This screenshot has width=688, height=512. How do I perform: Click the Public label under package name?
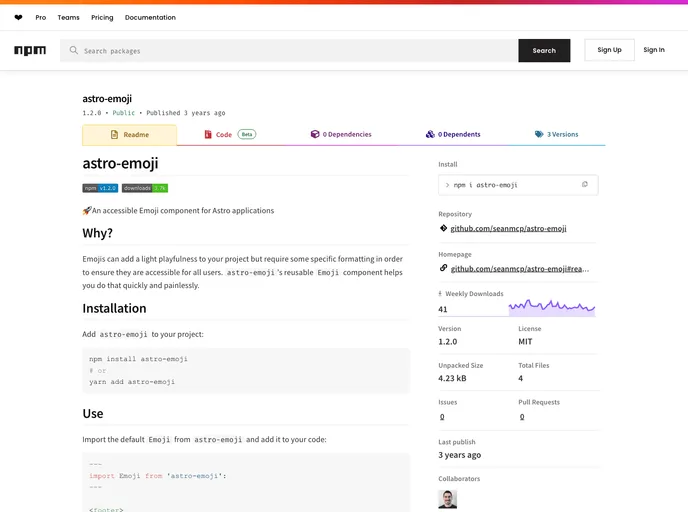(x=124, y=113)
